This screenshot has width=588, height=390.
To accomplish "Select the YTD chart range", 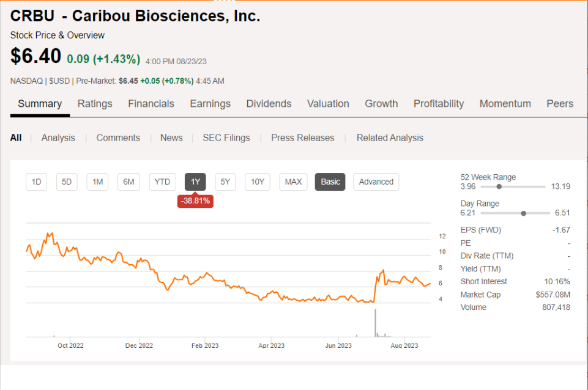I will (162, 182).
